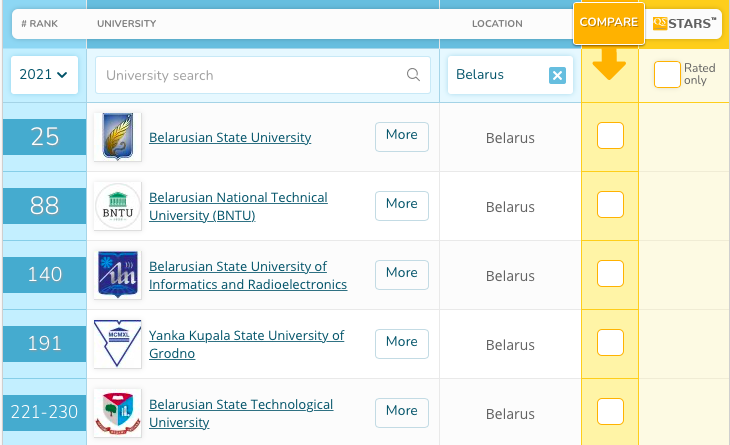Click the magnifier icon in university search
The image size is (730, 445).
pos(413,75)
